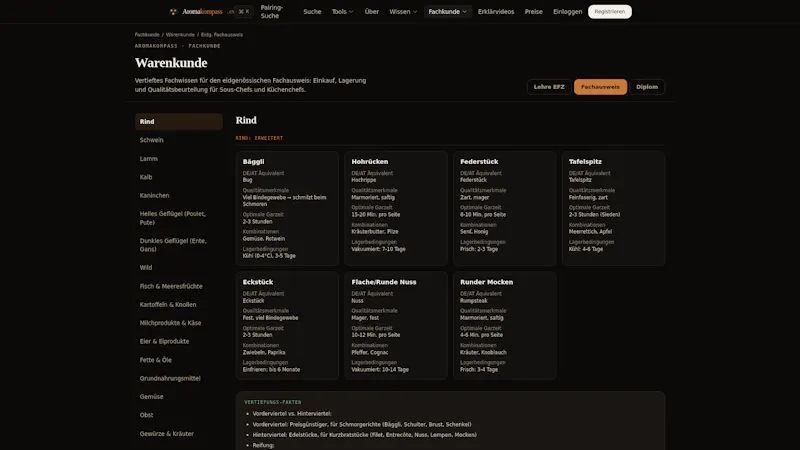Open Dunkles Geflügel (Ente, Gans) category
The height and width of the screenshot is (450, 800).
(179, 245)
